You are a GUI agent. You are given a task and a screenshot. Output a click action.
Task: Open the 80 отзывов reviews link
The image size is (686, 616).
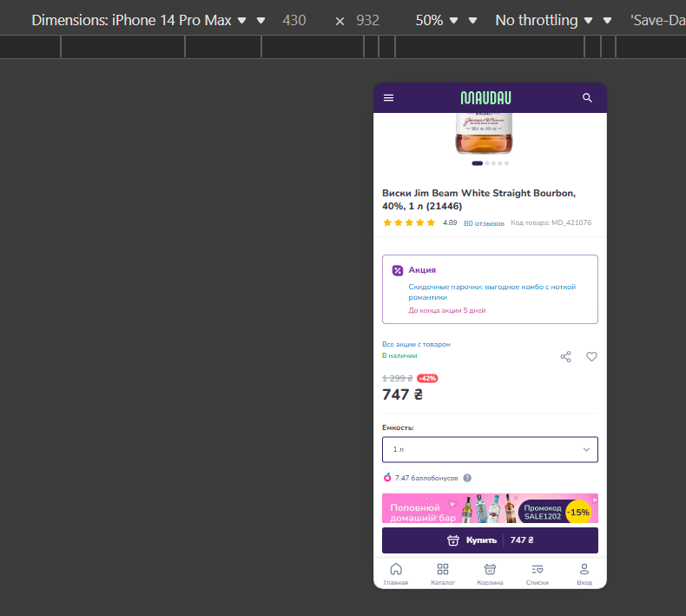484,223
